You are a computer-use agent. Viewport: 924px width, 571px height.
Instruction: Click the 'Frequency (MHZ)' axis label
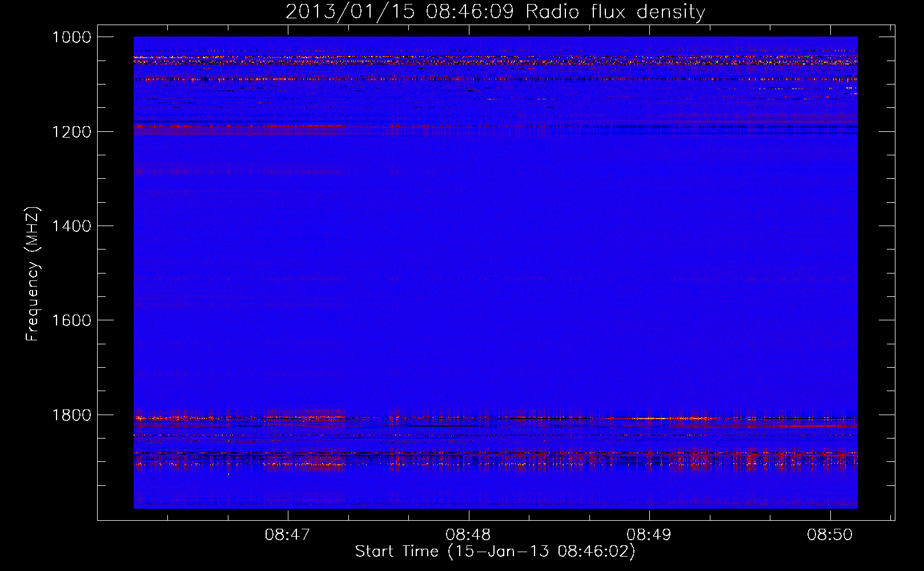click(33, 274)
